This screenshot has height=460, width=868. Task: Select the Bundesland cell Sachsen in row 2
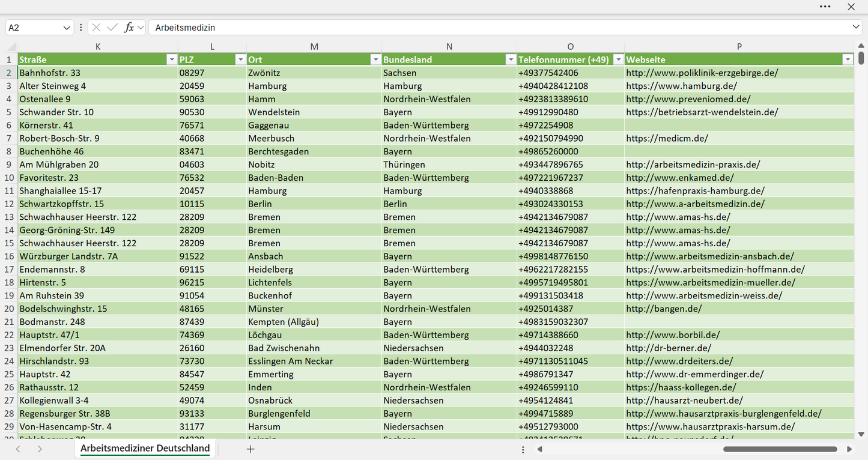(x=449, y=73)
